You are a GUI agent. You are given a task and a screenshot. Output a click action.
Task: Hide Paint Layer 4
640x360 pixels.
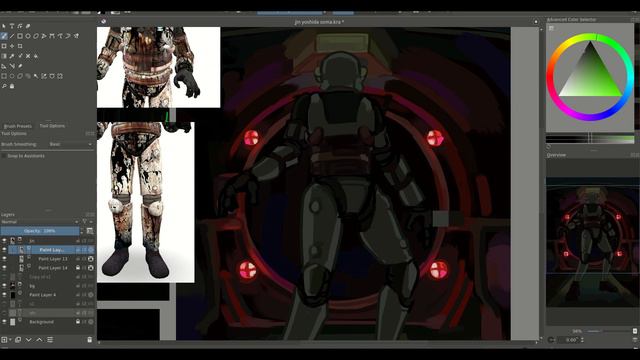coord(4,295)
